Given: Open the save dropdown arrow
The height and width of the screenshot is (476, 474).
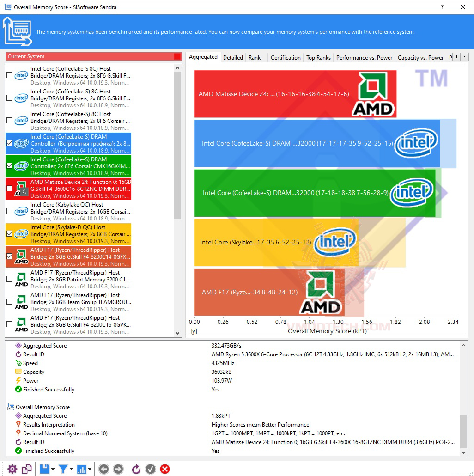Looking at the screenshot, I should click(x=53, y=470).
